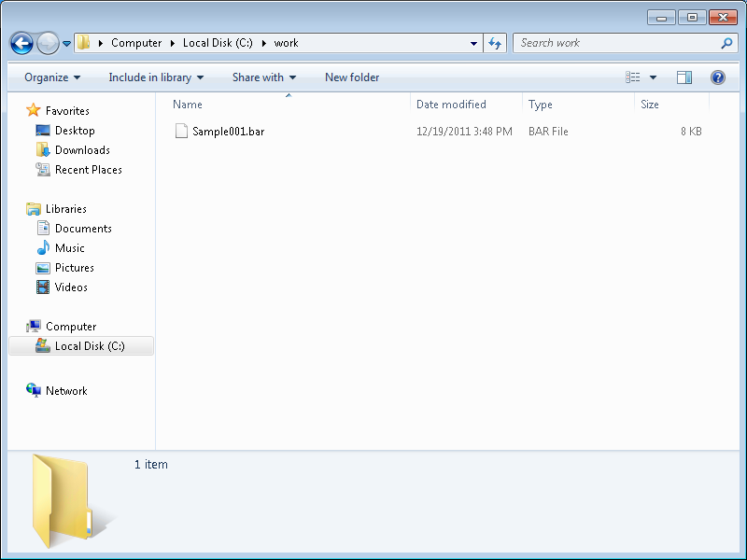Sort by the Type column header
The height and width of the screenshot is (560, 747).
pos(541,105)
